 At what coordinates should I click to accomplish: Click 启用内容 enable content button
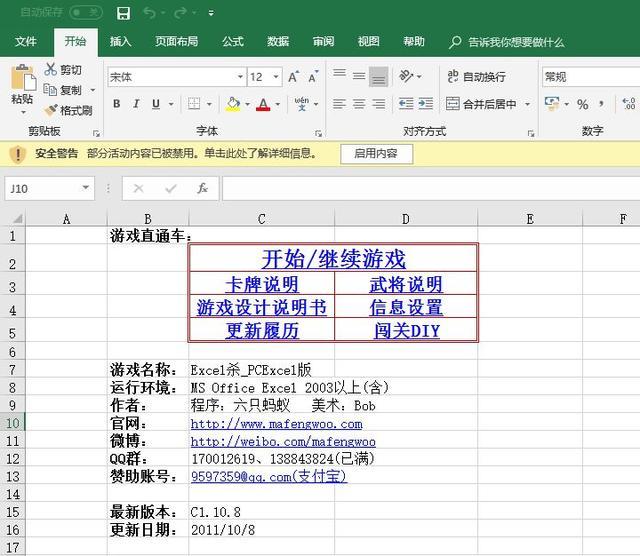(376, 153)
